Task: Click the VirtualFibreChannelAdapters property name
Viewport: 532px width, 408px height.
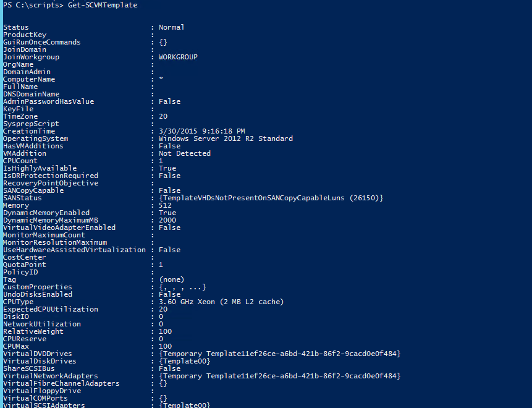Action: coord(62,383)
